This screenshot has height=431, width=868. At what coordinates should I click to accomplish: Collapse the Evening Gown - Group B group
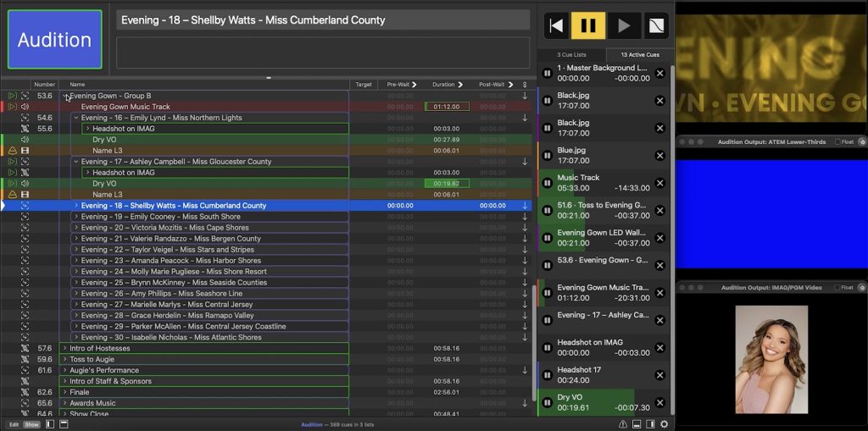(66, 97)
